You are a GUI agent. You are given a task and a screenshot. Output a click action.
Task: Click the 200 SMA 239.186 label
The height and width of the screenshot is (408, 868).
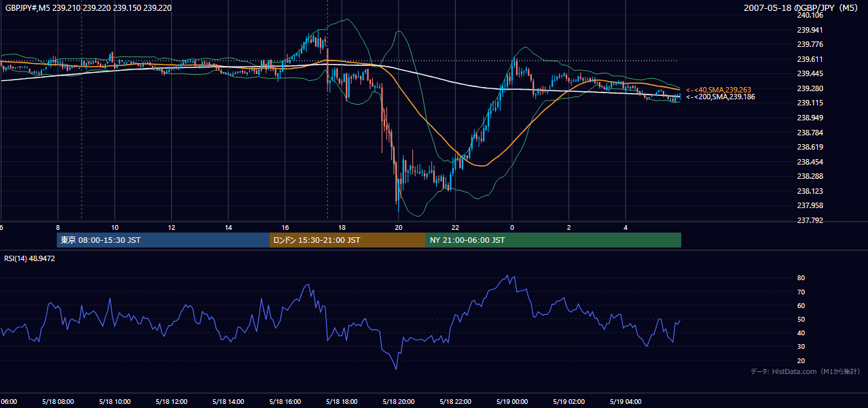tap(721, 97)
